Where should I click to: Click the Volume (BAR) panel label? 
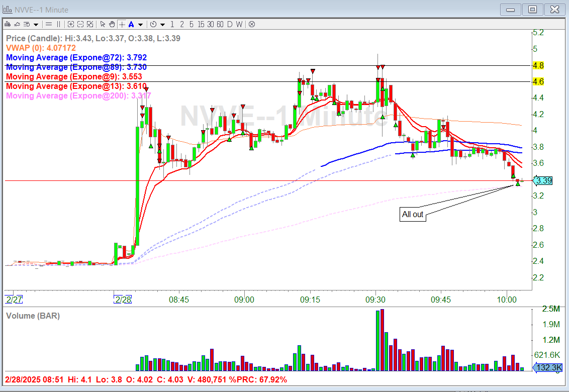(x=33, y=316)
